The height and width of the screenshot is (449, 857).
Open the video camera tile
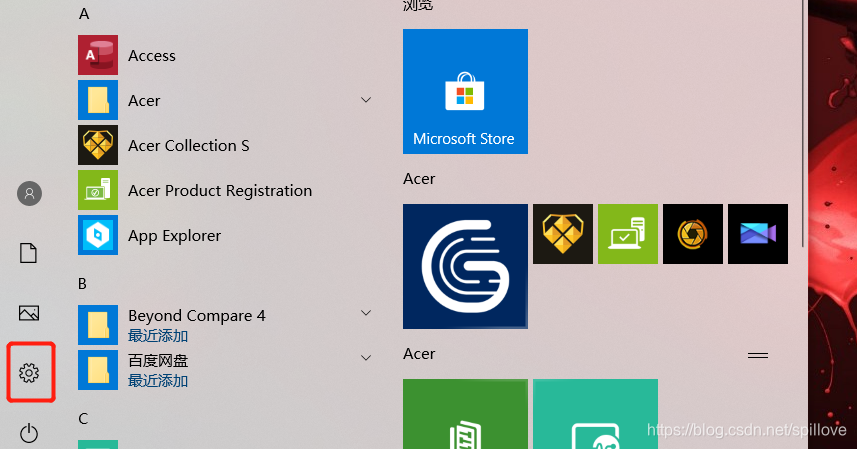[758, 234]
